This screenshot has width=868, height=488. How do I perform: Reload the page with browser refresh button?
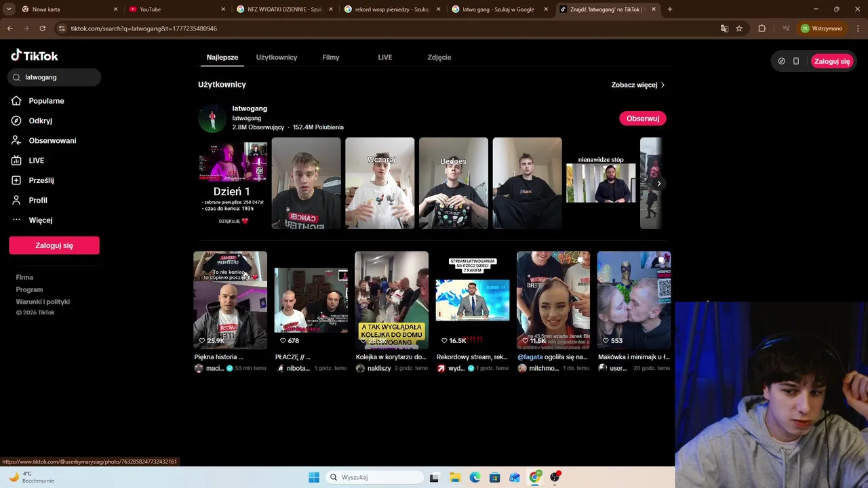pos(42,28)
